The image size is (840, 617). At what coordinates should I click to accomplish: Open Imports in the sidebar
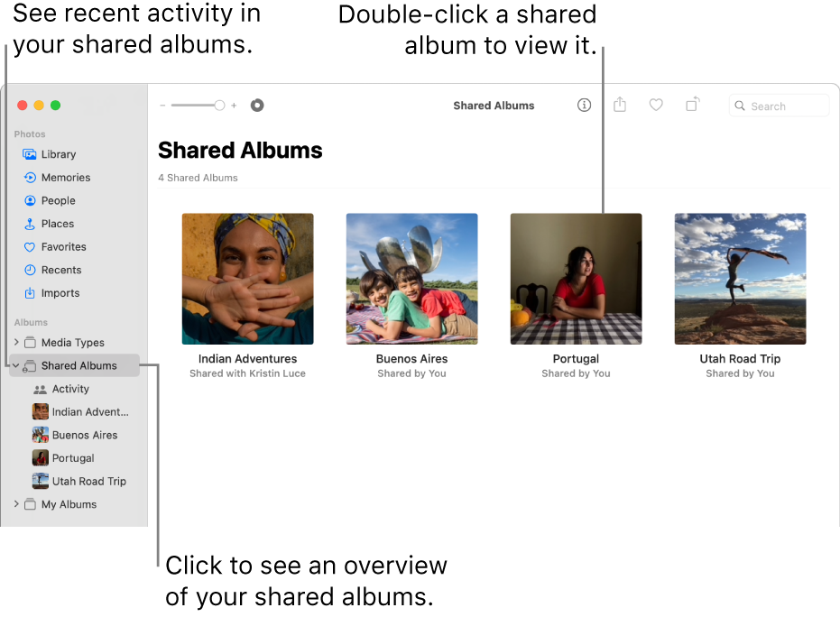[x=60, y=293]
